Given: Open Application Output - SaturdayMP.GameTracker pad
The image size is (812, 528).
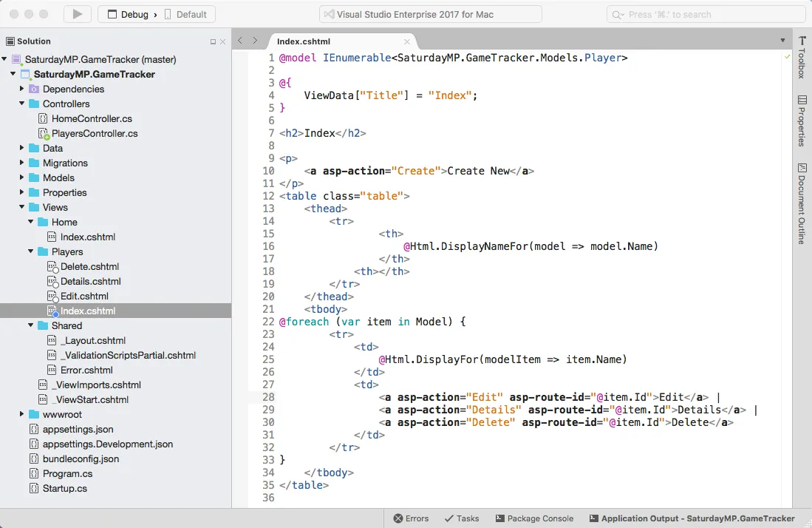Looking at the screenshot, I should [x=692, y=518].
